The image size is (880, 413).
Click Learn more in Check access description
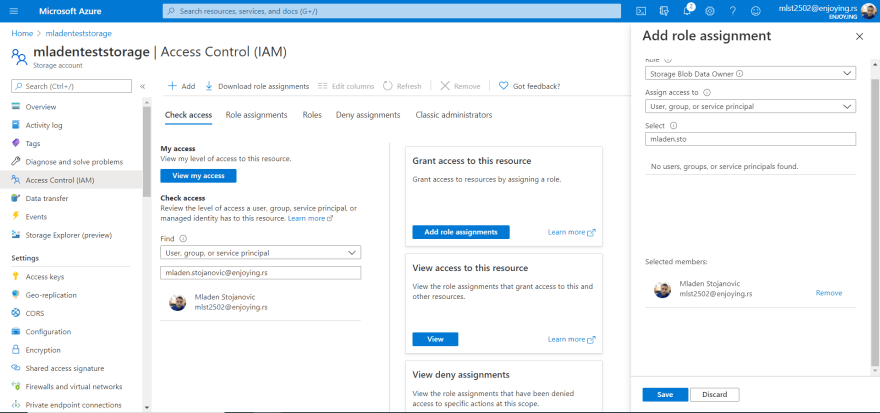310,218
